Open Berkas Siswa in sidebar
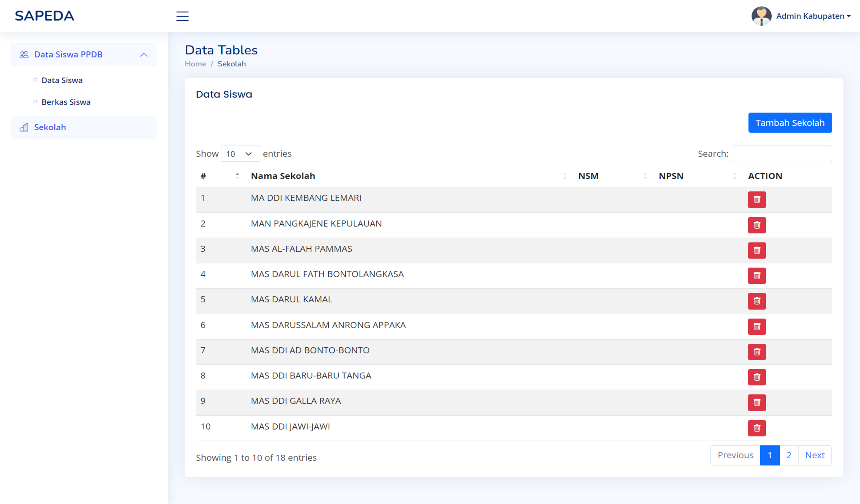Viewport: 860px width, 504px height. tap(66, 102)
